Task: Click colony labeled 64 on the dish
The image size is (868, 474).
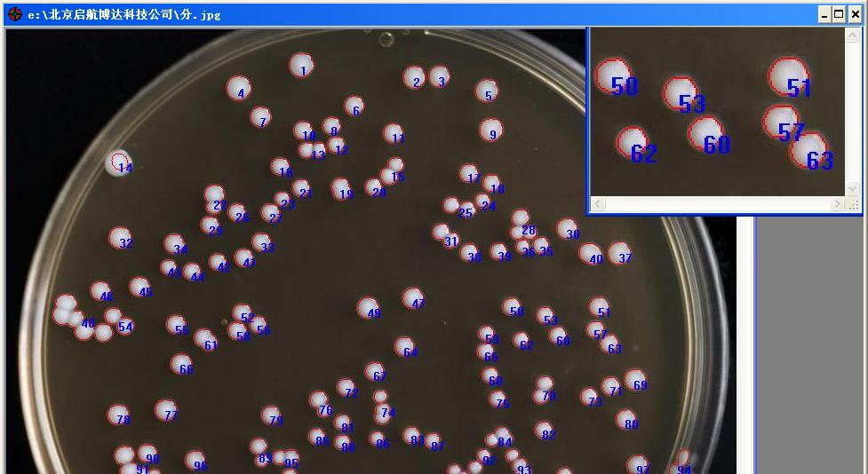Action: click(404, 347)
